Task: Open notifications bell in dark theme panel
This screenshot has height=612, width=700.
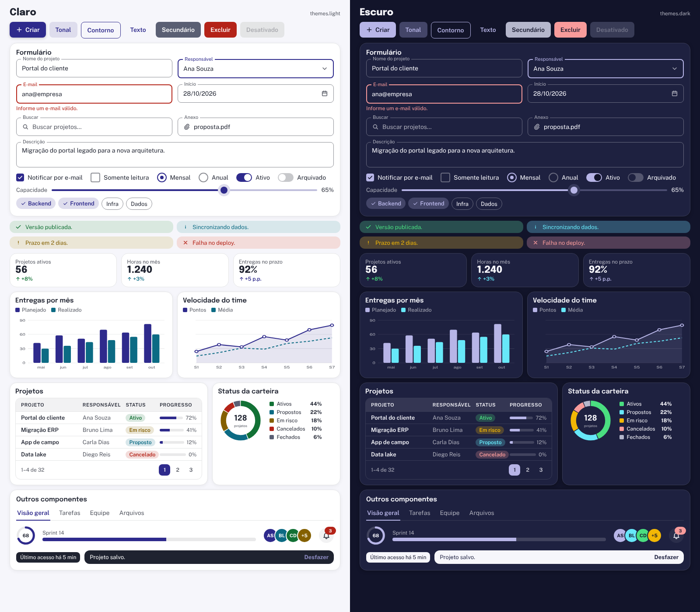Action: point(676,535)
